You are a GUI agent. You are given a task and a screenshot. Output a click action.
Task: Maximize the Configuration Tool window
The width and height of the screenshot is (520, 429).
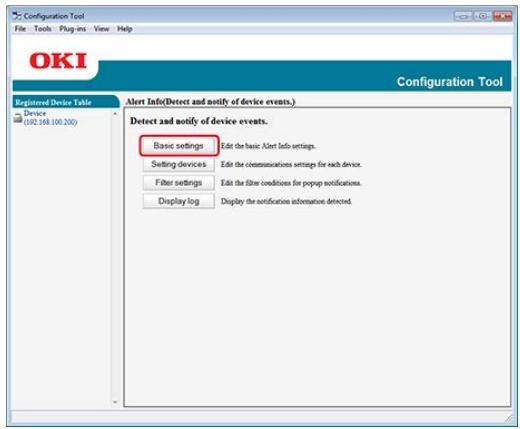[x=482, y=16]
